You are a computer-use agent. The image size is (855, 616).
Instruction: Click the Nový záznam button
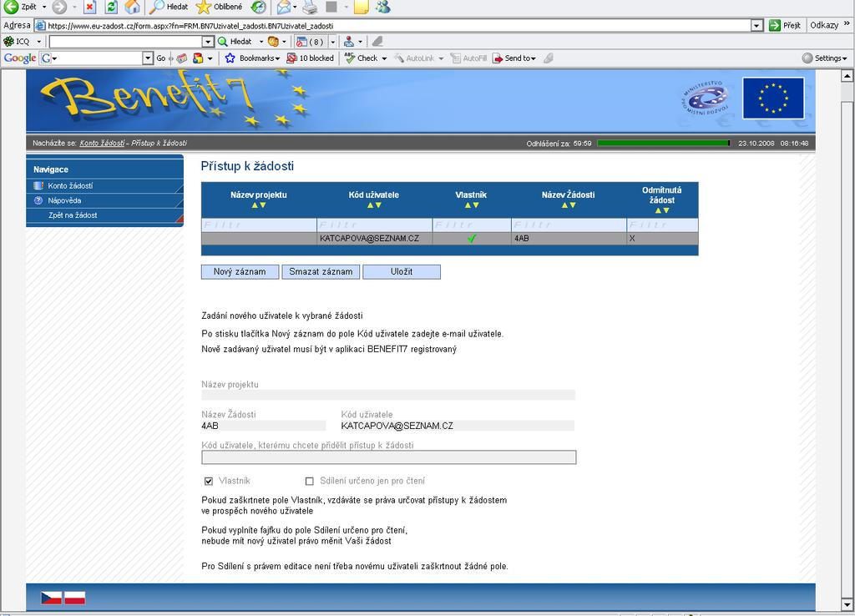[x=240, y=271]
